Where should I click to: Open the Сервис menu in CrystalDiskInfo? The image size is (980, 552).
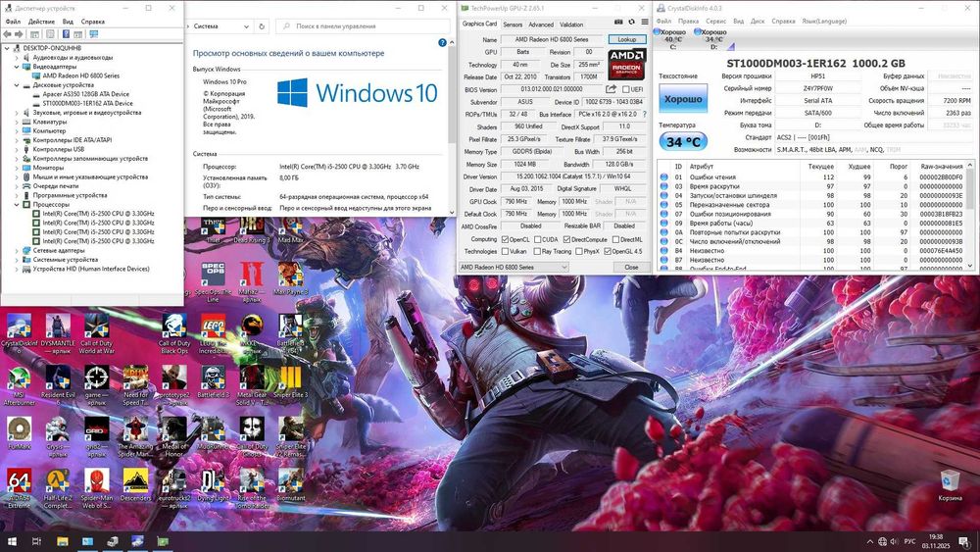tap(715, 21)
